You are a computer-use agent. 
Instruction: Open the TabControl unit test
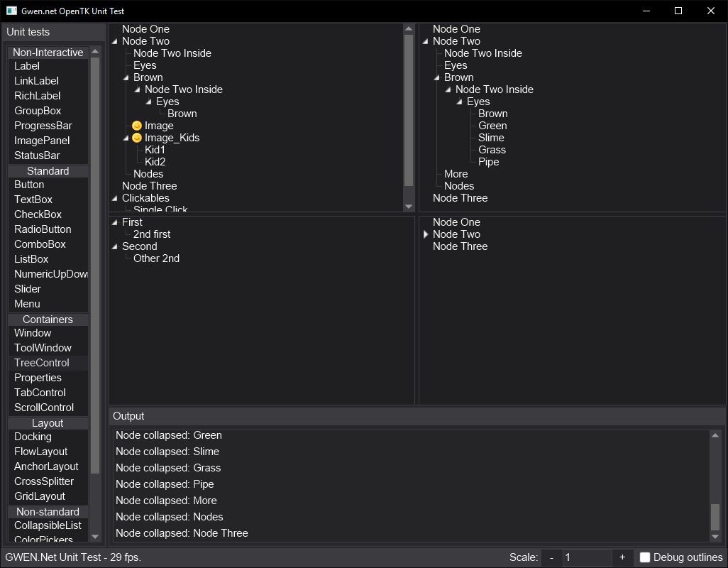(x=40, y=393)
